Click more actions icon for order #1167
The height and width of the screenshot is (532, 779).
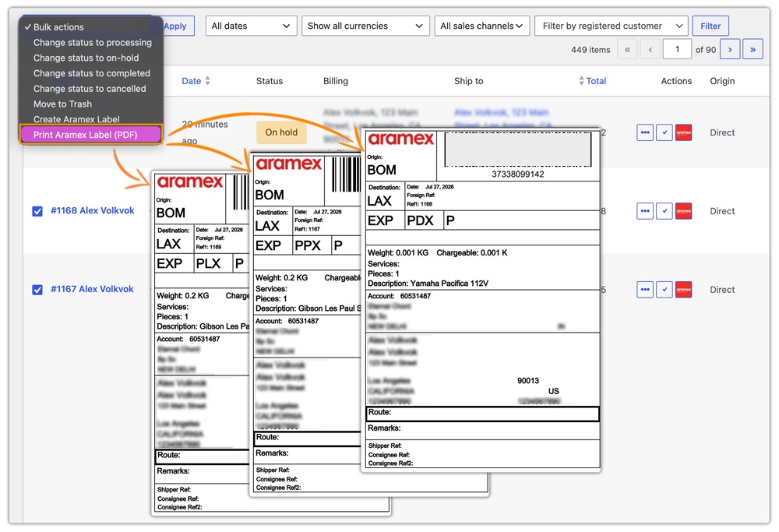click(x=645, y=290)
